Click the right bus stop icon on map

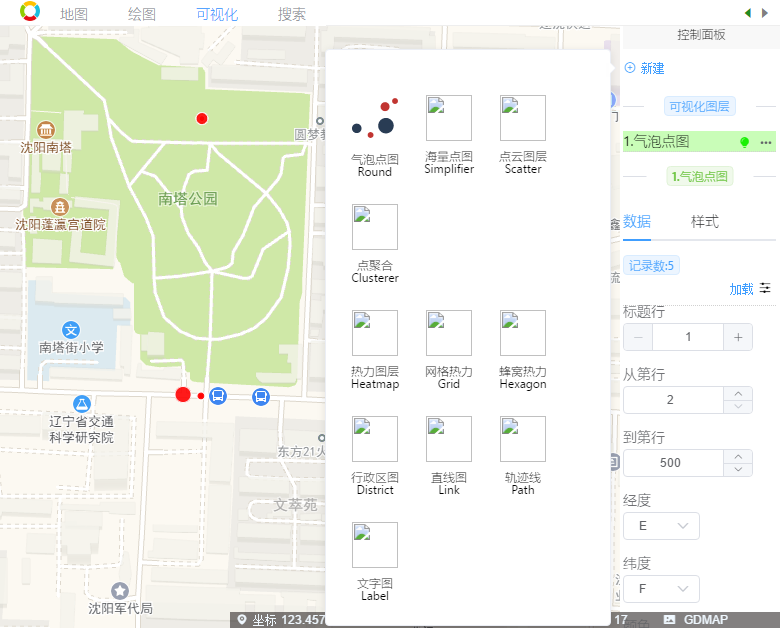(x=261, y=397)
